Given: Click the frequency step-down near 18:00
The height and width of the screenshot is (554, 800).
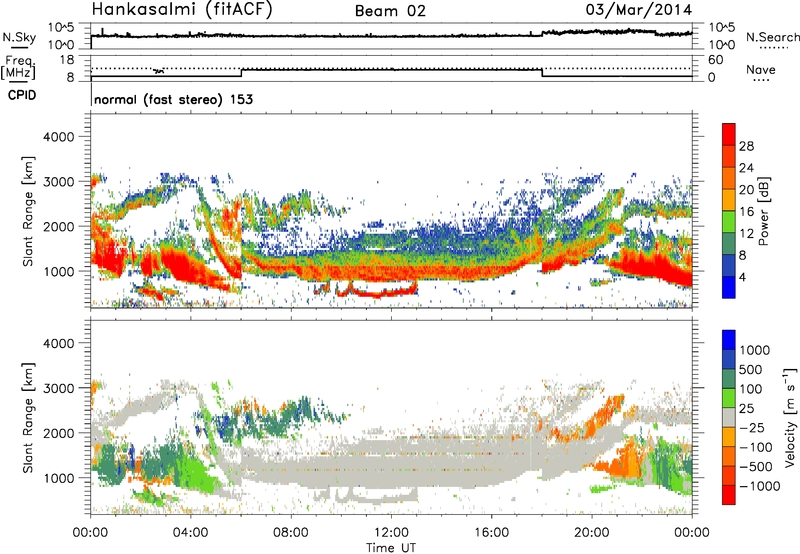Looking at the screenshot, I should pos(542,72).
